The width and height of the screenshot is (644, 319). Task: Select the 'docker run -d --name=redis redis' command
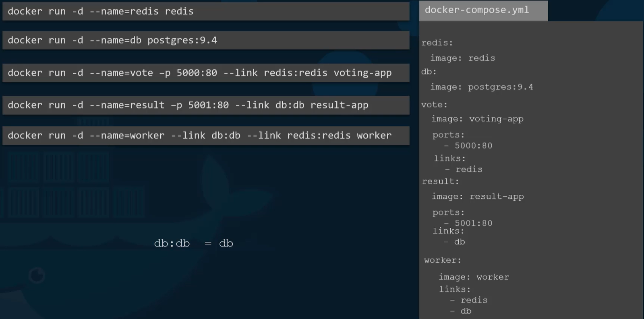pyautogui.click(x=206, y=11)
